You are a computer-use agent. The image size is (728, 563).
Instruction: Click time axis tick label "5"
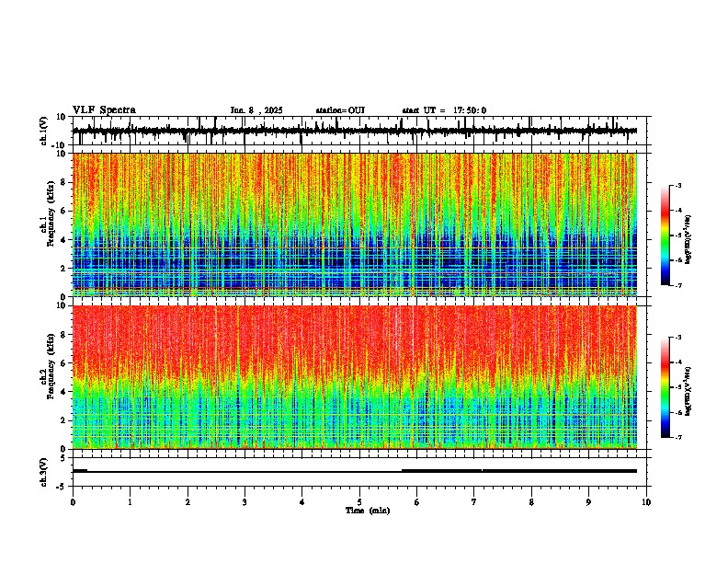[359, 502]
